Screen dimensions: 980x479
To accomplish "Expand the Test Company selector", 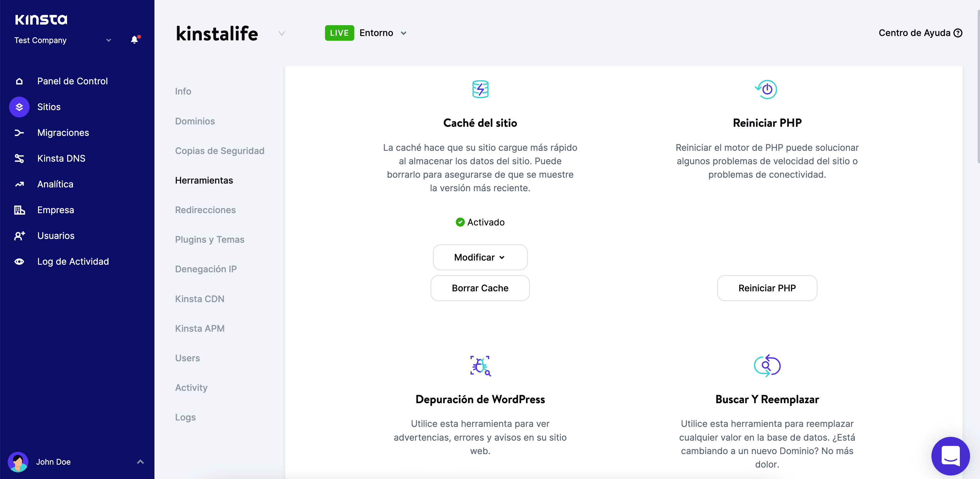I will [109, 40].
